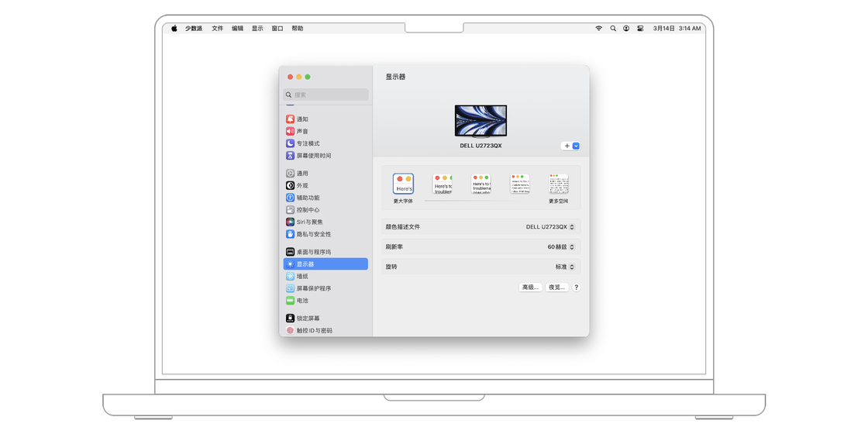Click the Wi-Fi status icon
This screenshot has height=434, width=868.
[x=598, y=28]
